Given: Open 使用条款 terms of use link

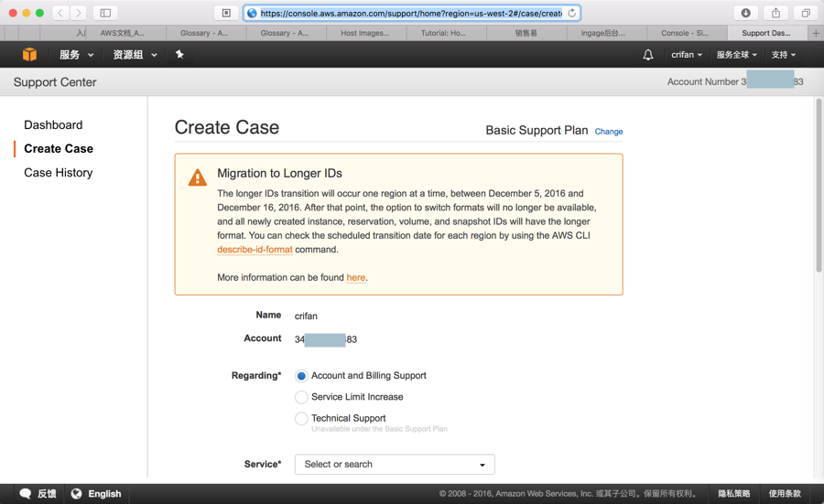Looking at the screenshot, I should pos(785,494).
